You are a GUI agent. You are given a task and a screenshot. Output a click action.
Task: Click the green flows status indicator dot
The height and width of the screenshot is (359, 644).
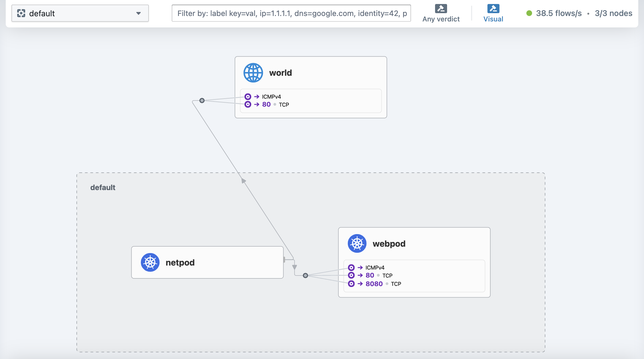click(529, 13)
